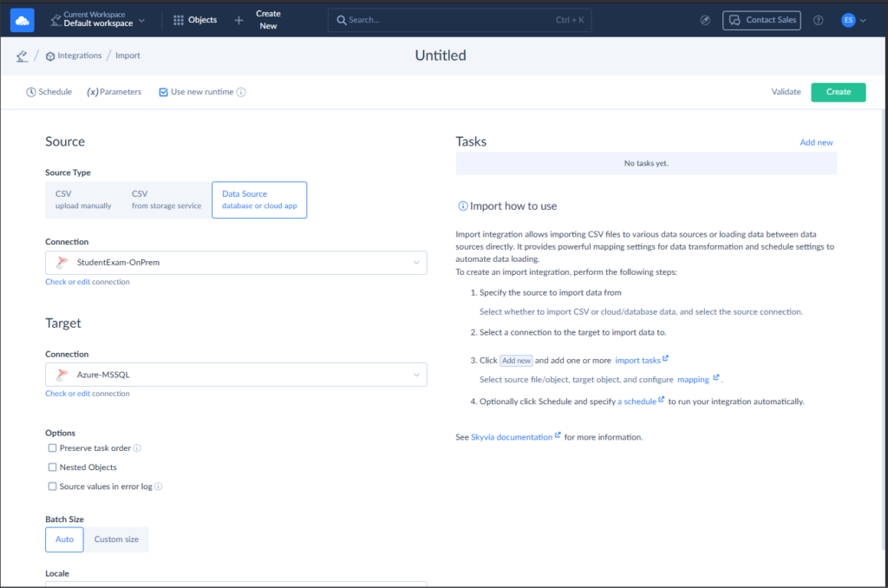Click the Skyvia cloud logo icon
Image resolution: width=888 pixels, height=588 pixels.
(x=22, y=20)
